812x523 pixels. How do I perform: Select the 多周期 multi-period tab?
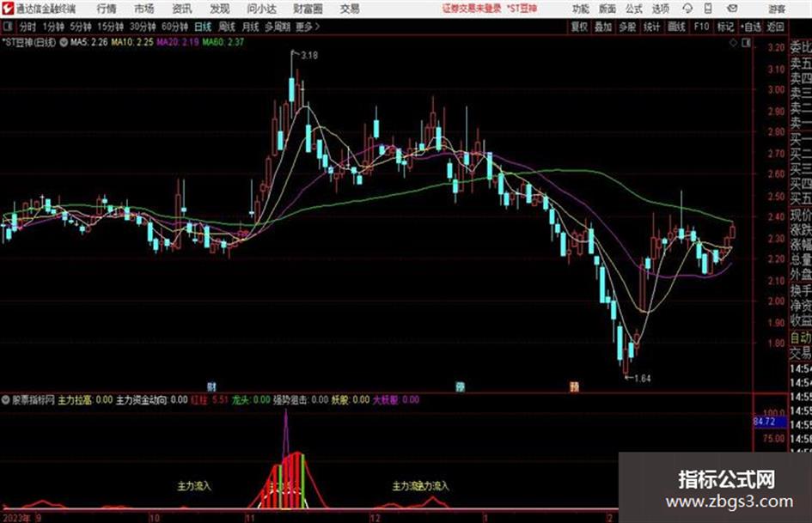pyautogui.click(x=278, y=27)
